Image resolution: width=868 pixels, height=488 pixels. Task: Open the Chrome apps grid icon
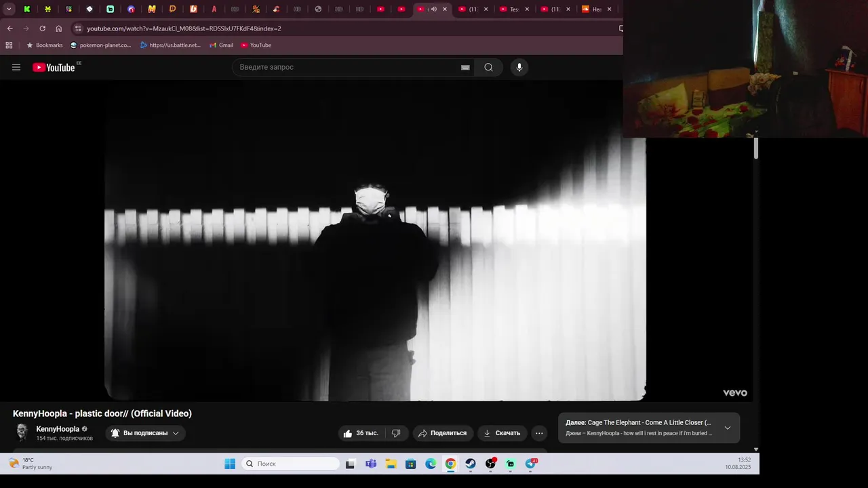[x=9, y=45]
